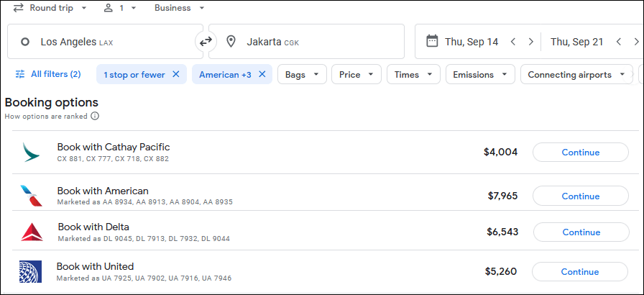
Task: Click 'Book with American' text
Action: (103, 191)
